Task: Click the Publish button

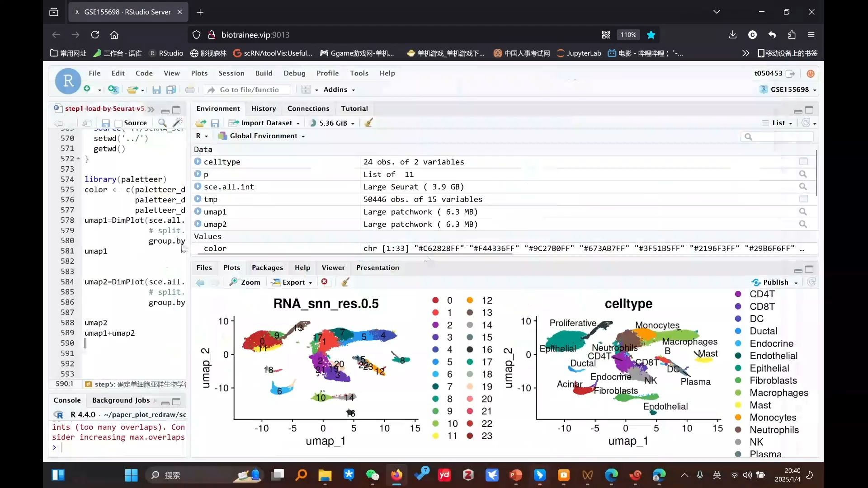Action: pyautogui.click(x=775, y=282)
